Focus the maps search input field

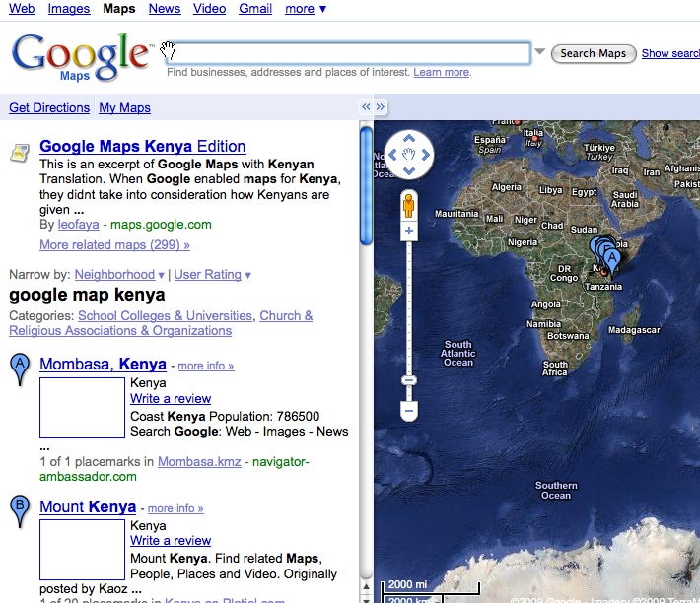coord(348,53)
